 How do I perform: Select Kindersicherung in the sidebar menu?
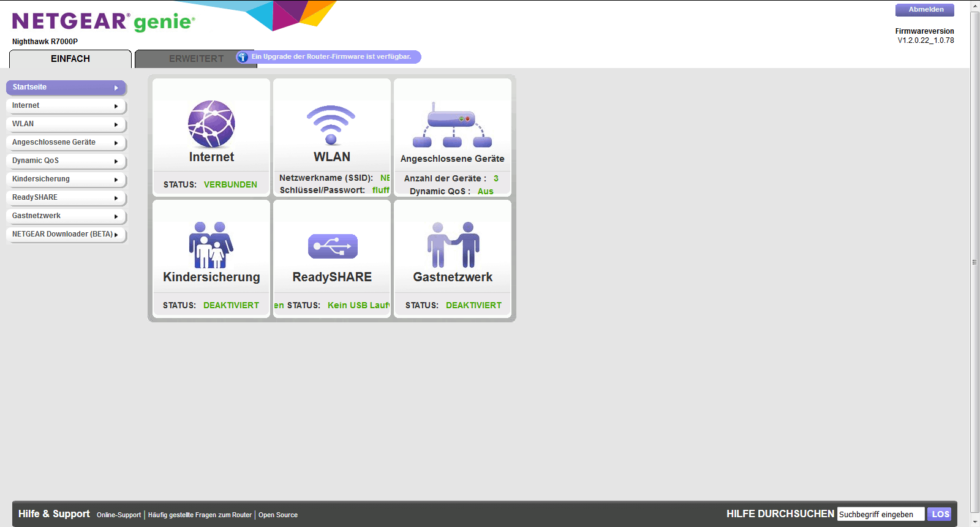click(66, 180)
